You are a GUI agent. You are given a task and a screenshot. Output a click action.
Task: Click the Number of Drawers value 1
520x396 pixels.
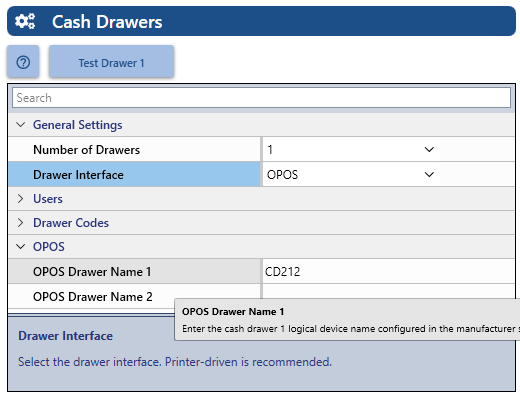[270, 150]
